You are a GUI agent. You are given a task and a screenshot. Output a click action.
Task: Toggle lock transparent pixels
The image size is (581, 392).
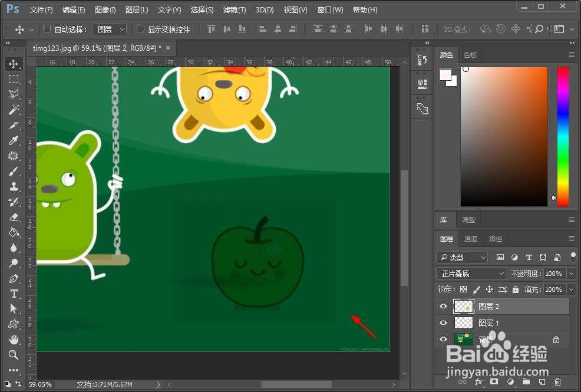point(463,289)
